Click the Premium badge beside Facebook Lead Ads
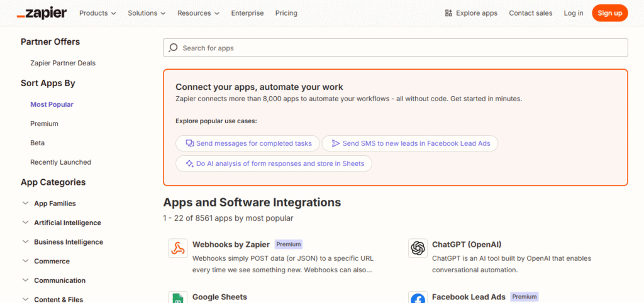The image size is (644, 303). point(525,297)
